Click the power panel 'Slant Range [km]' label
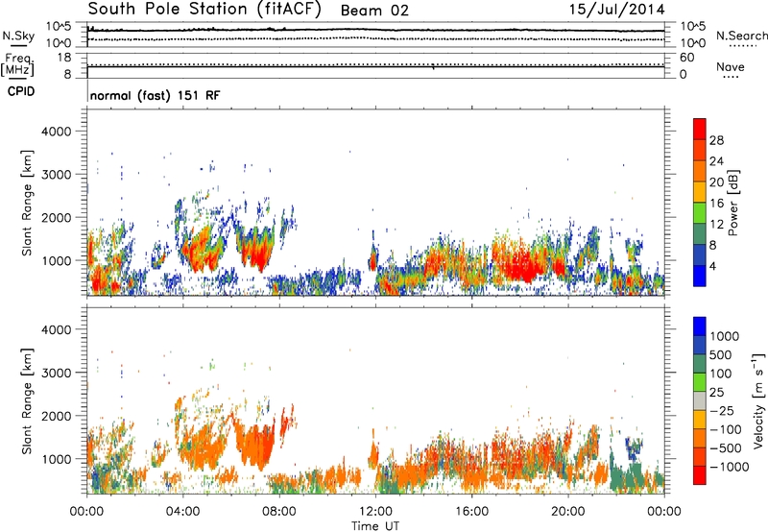The height and width of the screenshot is (532, 768). [x=27, y=203]
